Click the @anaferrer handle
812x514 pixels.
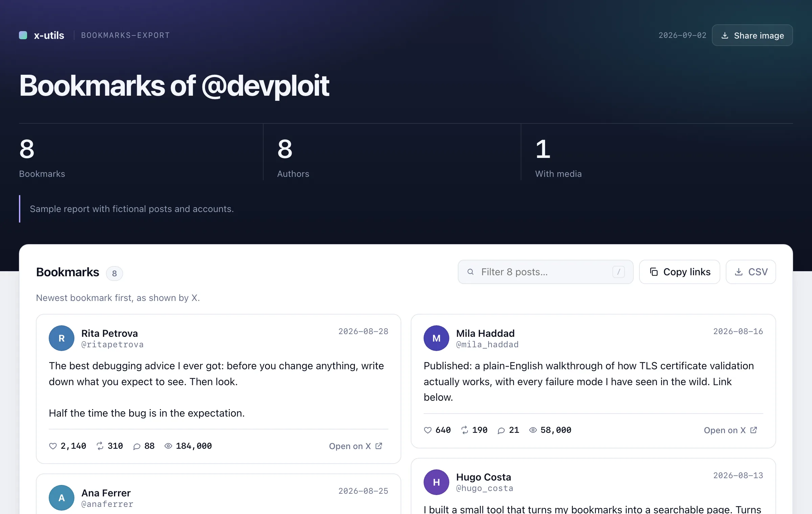107,504
